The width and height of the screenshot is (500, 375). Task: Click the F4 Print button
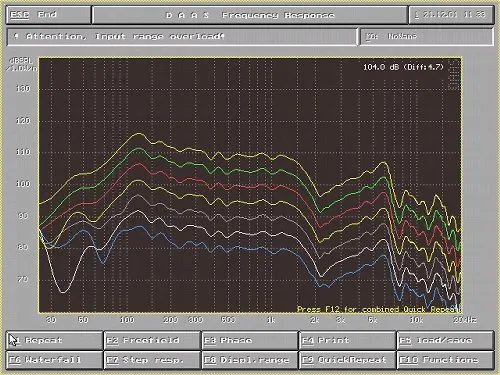(x=347, y=340)
